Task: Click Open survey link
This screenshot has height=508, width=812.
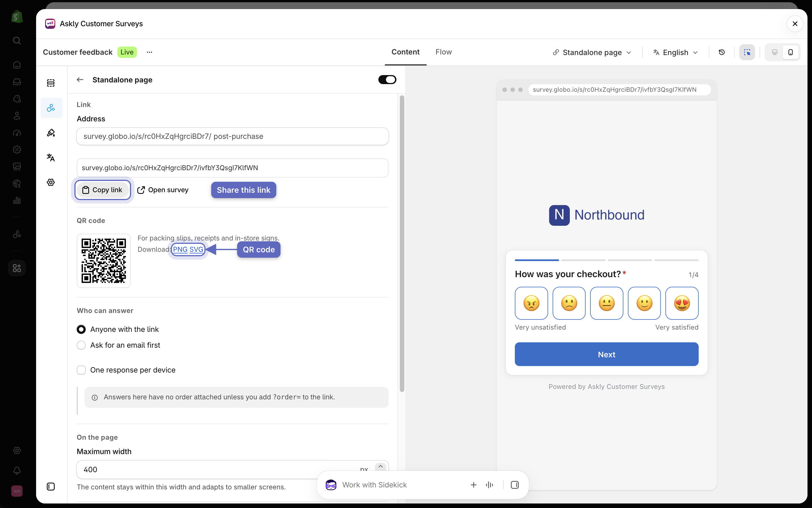Action: (163, 190)
